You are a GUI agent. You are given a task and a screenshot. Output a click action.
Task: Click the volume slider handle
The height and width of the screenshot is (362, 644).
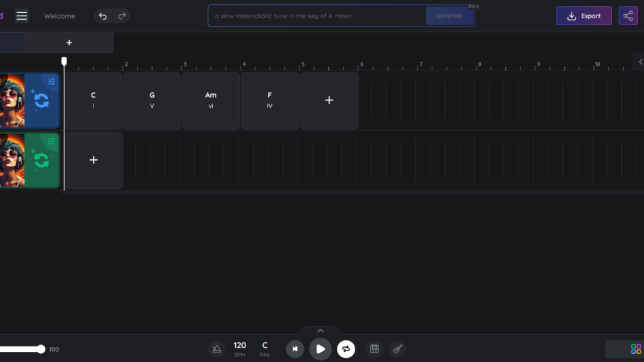click(x=41, y=349)
